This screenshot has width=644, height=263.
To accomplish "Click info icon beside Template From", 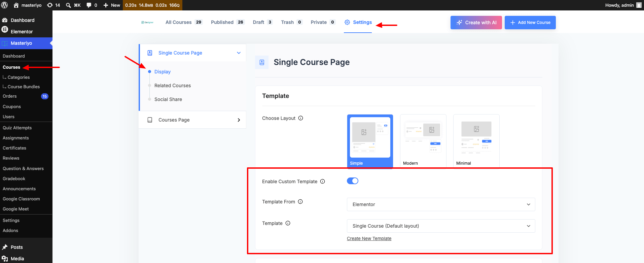I will (300, 202).
